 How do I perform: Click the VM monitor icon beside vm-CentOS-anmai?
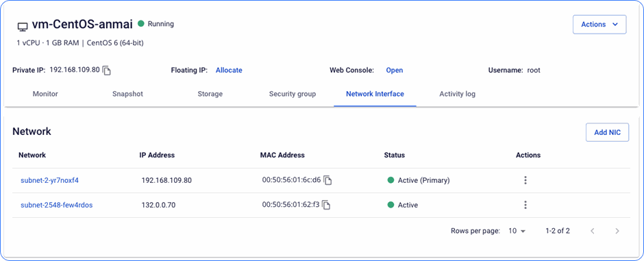[22, 27]
